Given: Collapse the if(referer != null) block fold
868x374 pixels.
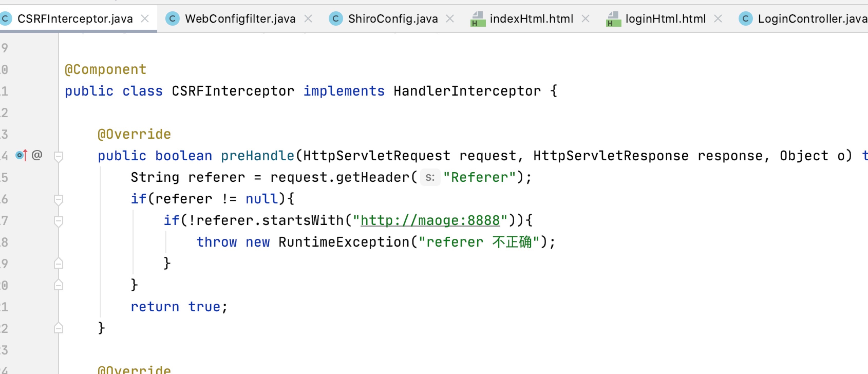Looking at the screenshot, I should 58,200.
